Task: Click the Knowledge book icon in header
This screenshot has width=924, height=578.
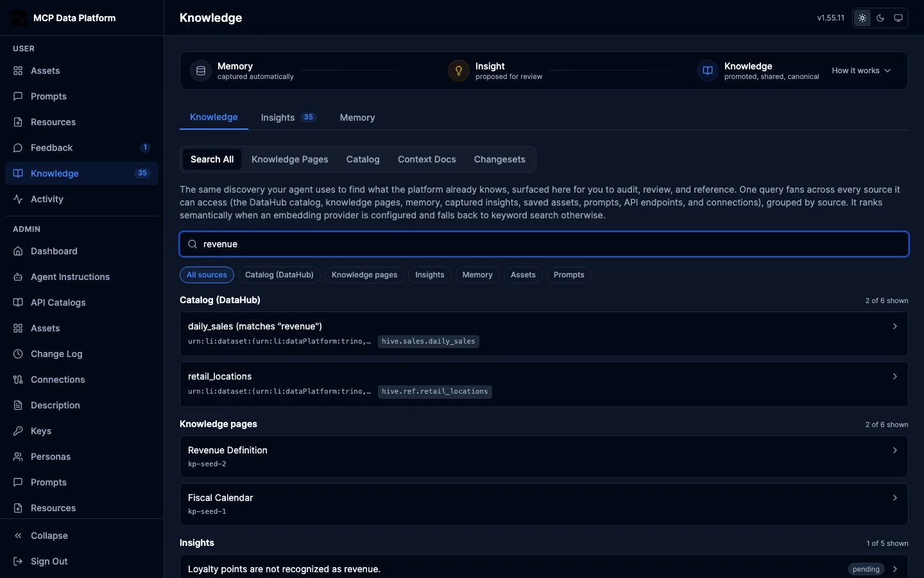Action: pyautogui.click(x=708, y=71)
